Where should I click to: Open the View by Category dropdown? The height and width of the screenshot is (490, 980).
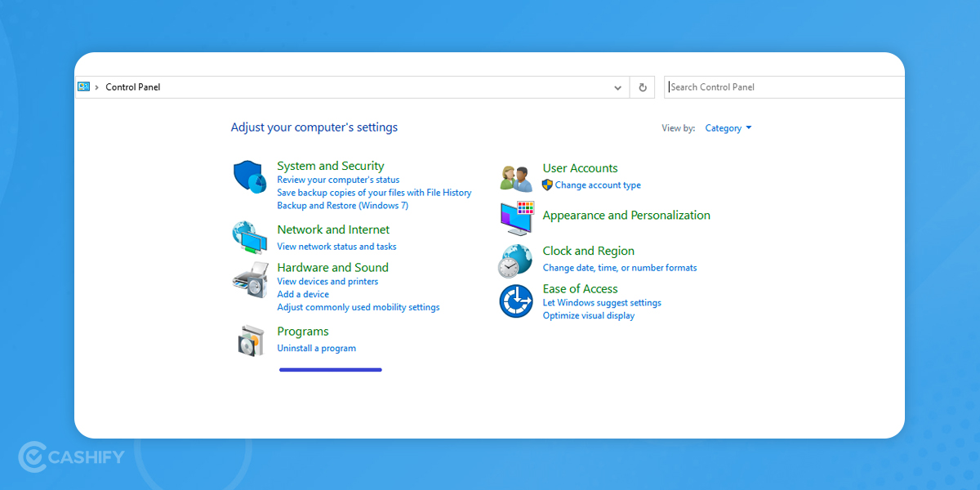tap(726, 127)
